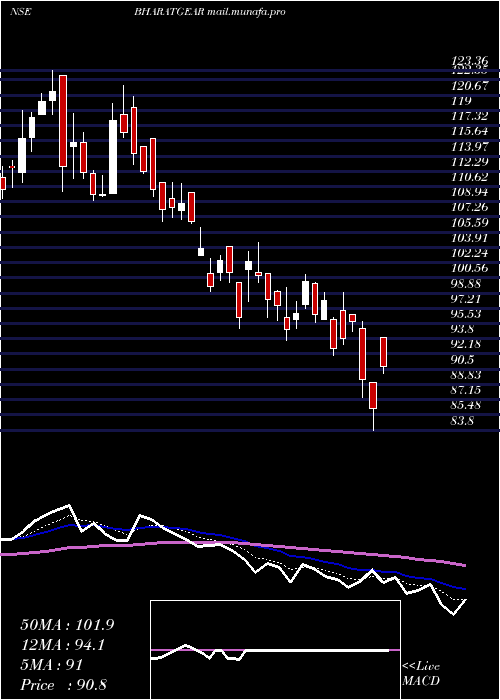The image size is (500, 700).
Task: Select the 85.48 price axis label
Action: (468, 405)
